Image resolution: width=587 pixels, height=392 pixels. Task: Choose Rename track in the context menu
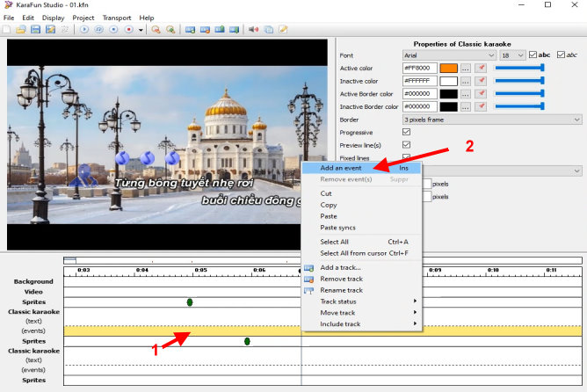point(341,290)
